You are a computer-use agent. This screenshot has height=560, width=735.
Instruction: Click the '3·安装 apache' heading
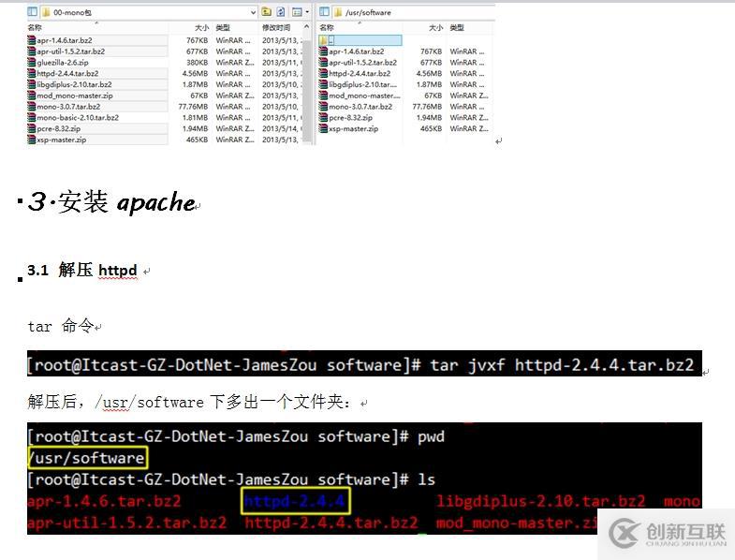(x=112, y=202)
